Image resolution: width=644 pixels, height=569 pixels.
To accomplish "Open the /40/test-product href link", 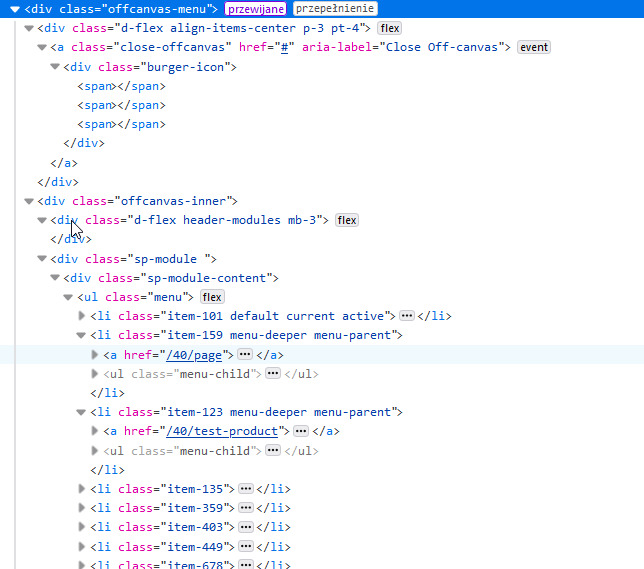I will coord(224,431).
